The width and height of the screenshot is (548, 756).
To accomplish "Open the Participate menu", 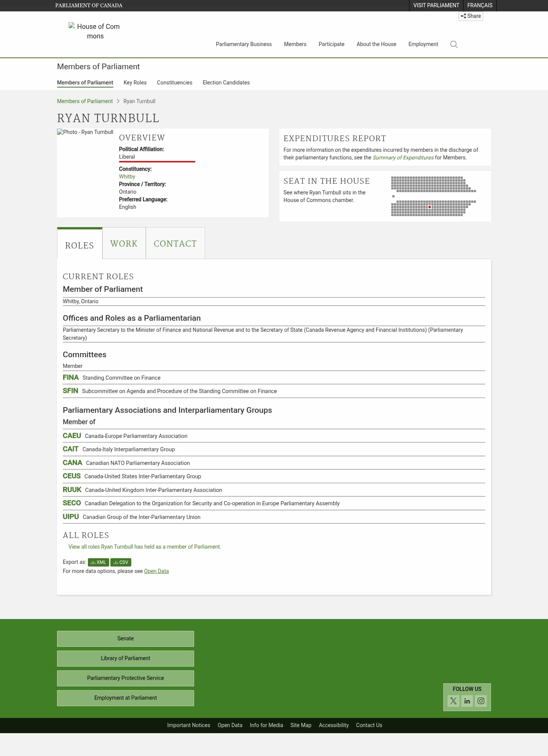I will click(x=331, y=44).
